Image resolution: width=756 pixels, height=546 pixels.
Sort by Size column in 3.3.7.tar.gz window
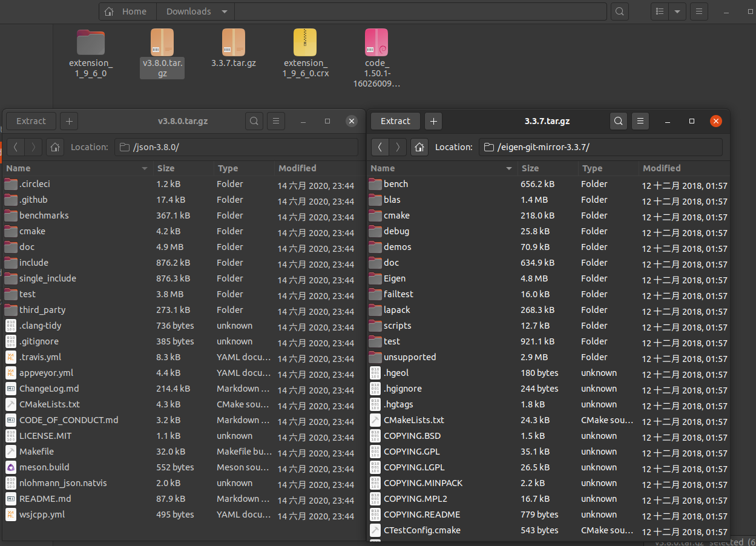[547, 168]
